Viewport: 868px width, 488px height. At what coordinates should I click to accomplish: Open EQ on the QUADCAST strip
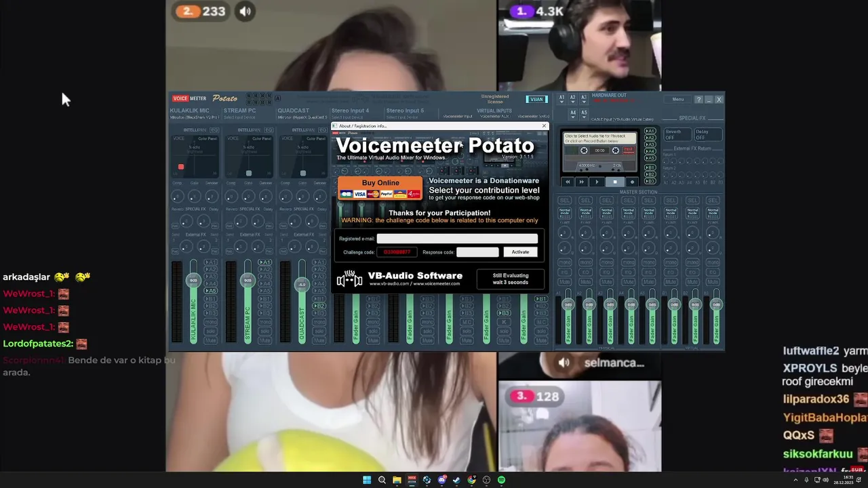[323, 130]
